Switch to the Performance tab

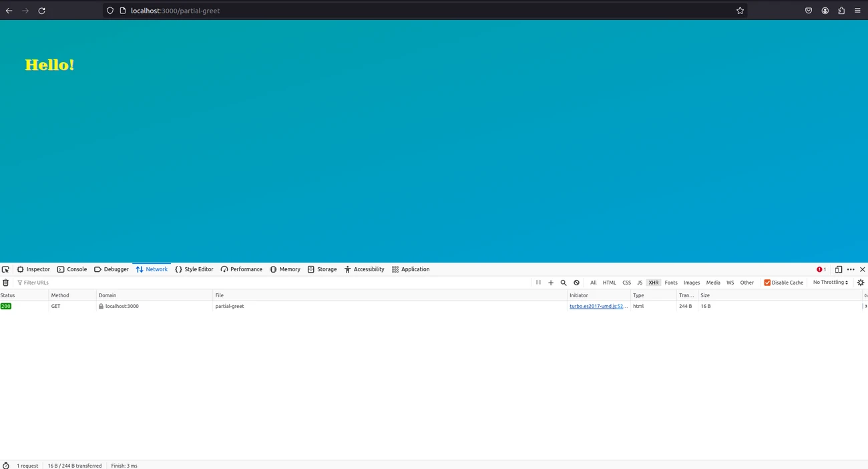tap(242, 269)
